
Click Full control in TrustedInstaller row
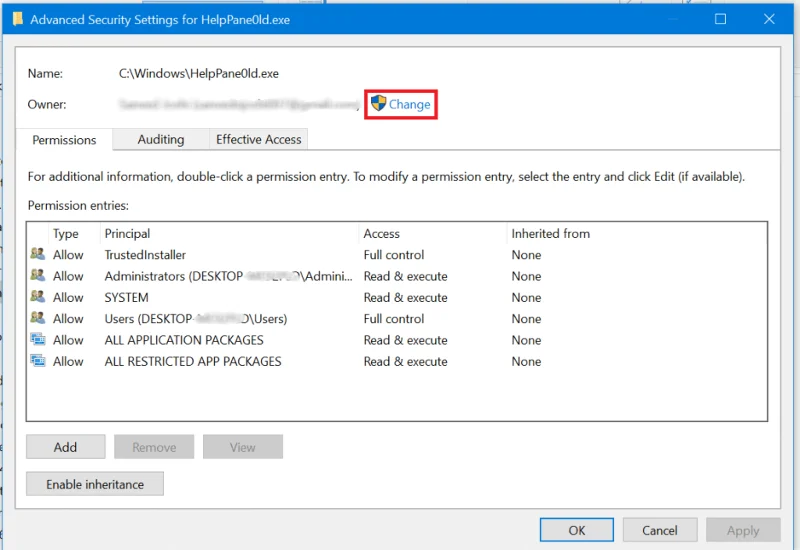click(393, 255)
